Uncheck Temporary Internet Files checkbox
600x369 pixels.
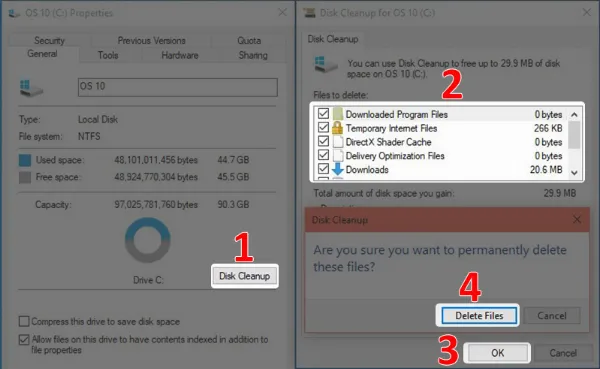[x=323, y=127]
